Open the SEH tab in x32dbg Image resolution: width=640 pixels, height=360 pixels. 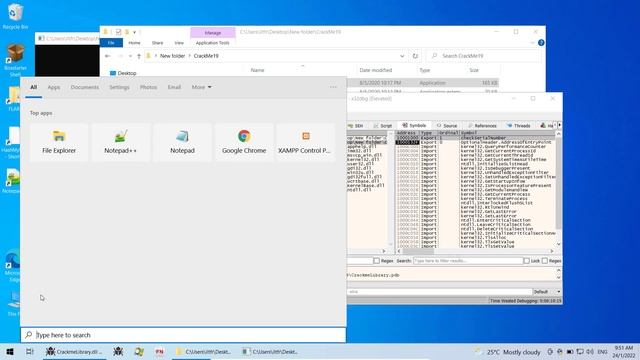[x=356, y=126]
